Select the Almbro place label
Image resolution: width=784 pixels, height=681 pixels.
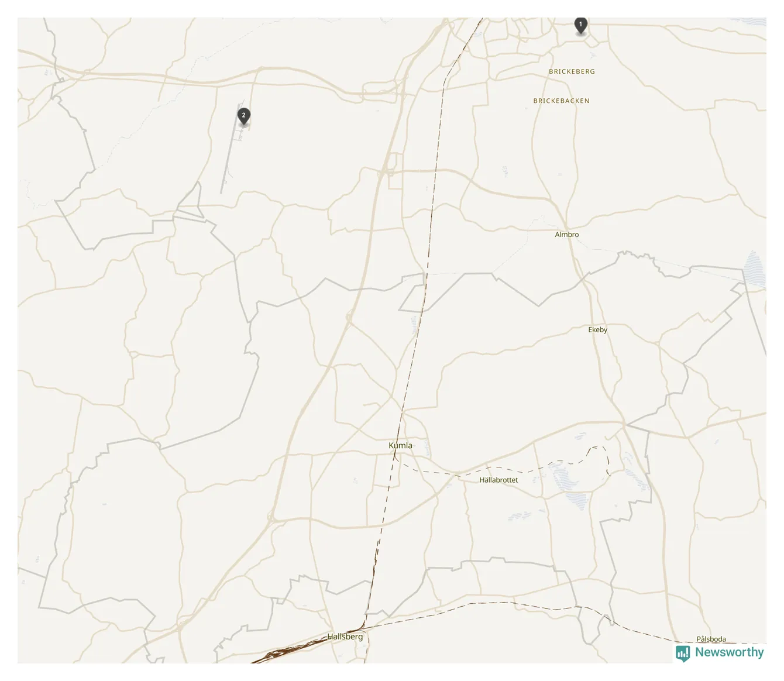tap(567, 235)
